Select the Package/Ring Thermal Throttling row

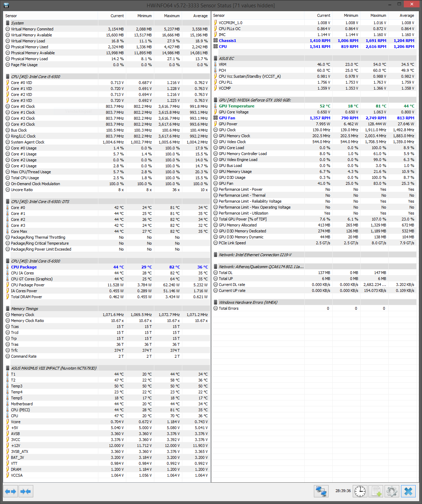click(106, 237)
